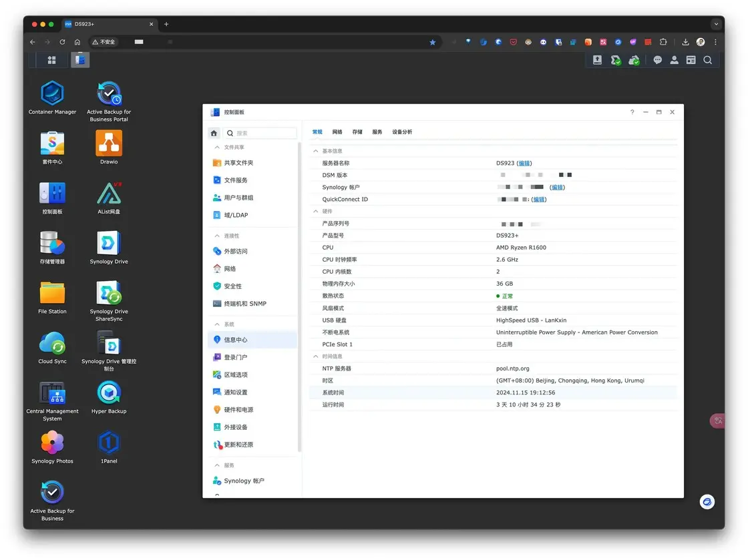This screenshot has width=748, height=560.
Task: Click the DSM notifications chat bubble icon
Action: pyautogui.click(x=657, y=59)
